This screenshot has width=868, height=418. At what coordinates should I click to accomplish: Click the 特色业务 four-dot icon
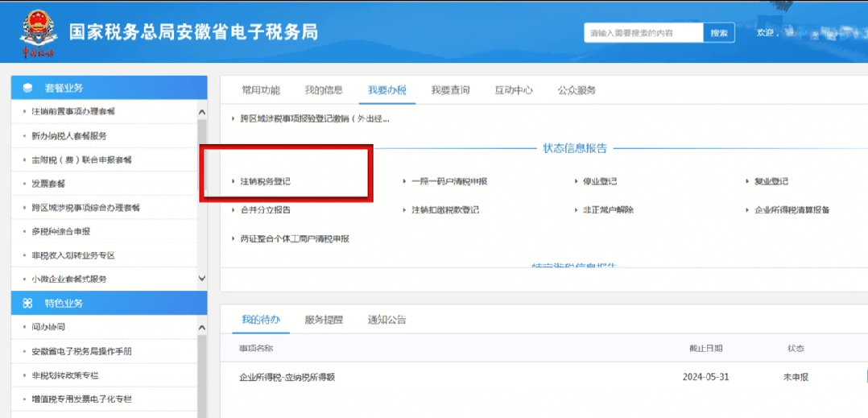point(27,304)
